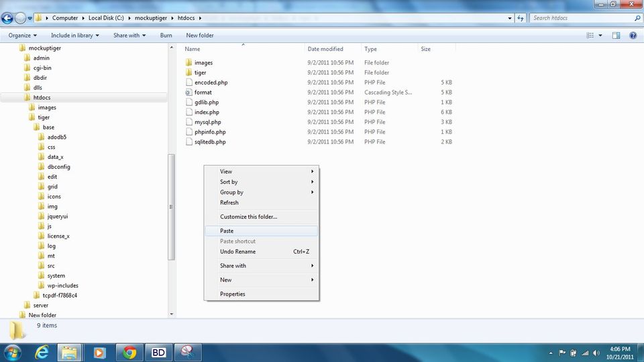Click the search magnifier icon
The image size is (644, 362).
pos(637,18)
